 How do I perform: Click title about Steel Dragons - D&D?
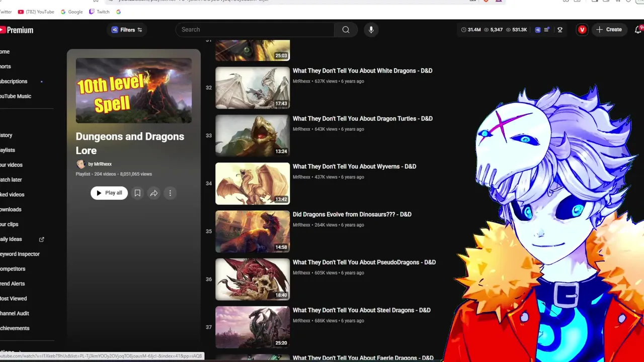tap(362, 310)
